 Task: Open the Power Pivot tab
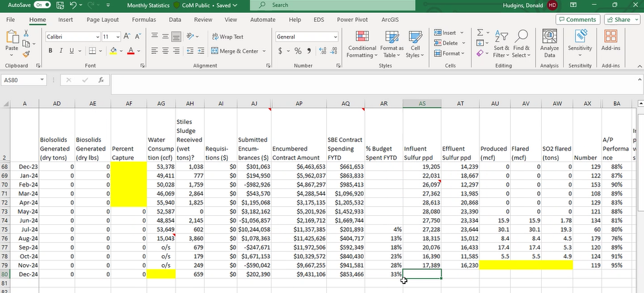353,20
